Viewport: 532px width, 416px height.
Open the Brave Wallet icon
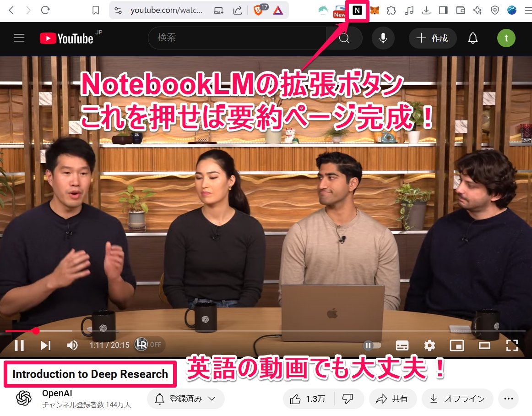point(461,11)
